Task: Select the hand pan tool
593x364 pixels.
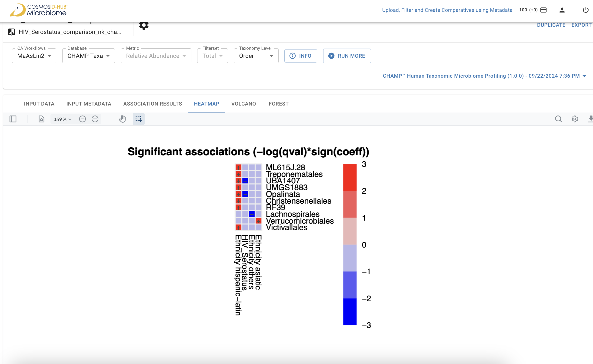Action: point(122,119)
